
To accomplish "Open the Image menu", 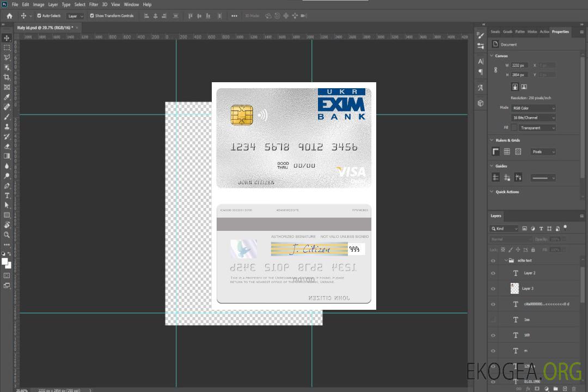I will [x=39, y=4].
